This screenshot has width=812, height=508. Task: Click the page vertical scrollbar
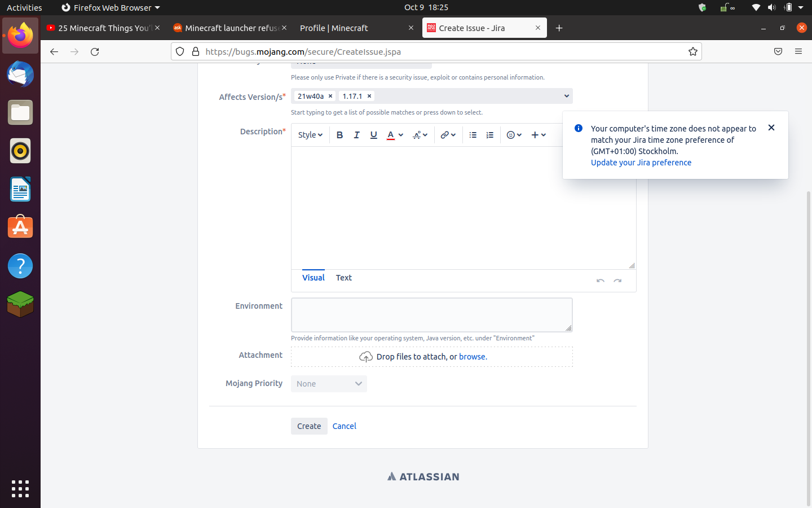pyautogui.click(x=809, y=348)
